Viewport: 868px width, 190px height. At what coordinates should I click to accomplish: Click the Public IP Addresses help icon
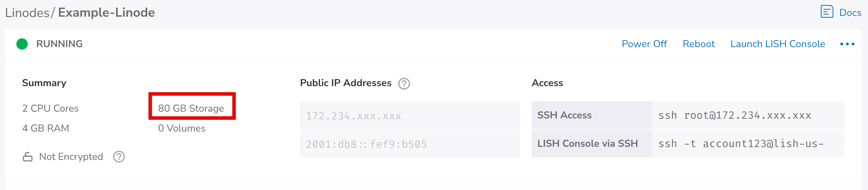(x=404, y=84)
